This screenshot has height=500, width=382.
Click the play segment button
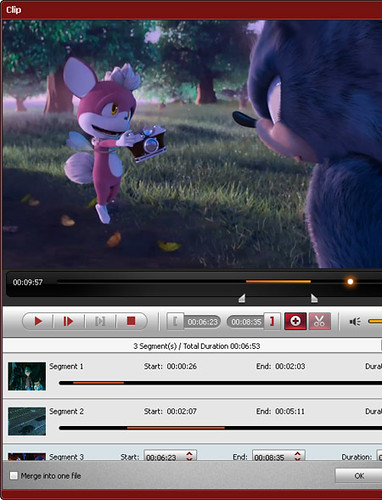coord(100,321)
